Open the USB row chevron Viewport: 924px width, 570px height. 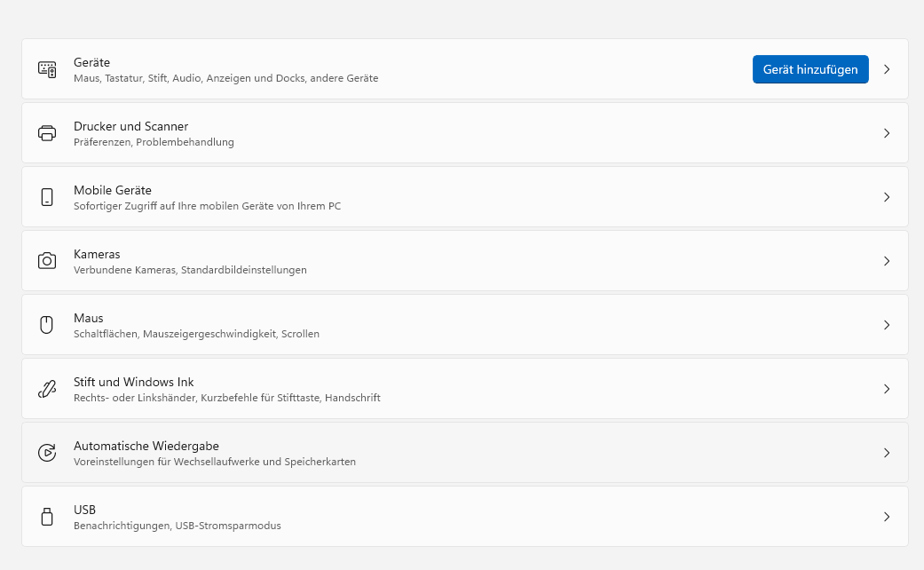[886, 517]
